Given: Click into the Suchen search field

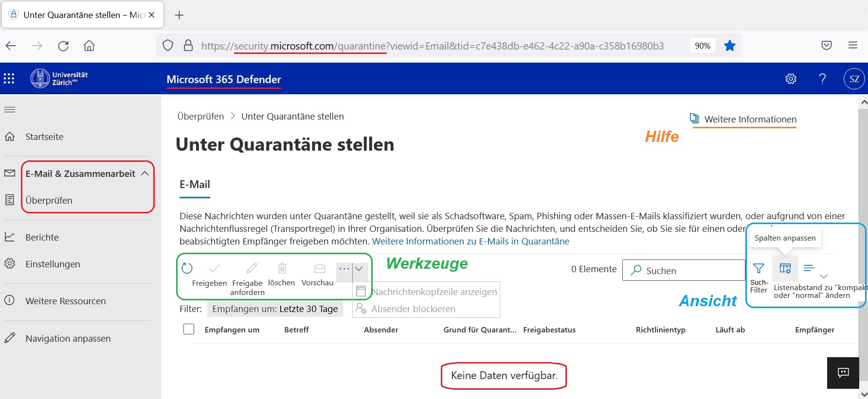Looking at the screenshot, I should pos(684,270).
